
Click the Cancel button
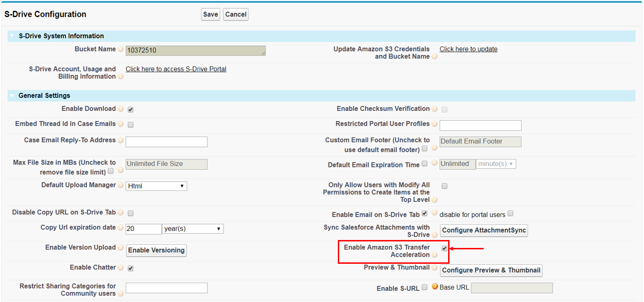[236, 14]
